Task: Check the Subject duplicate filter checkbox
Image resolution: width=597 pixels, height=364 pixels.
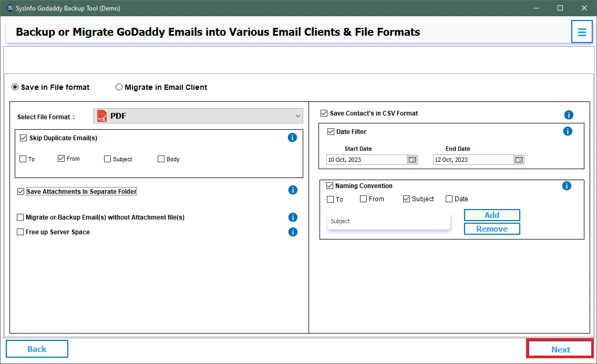Action: point(108,159)
